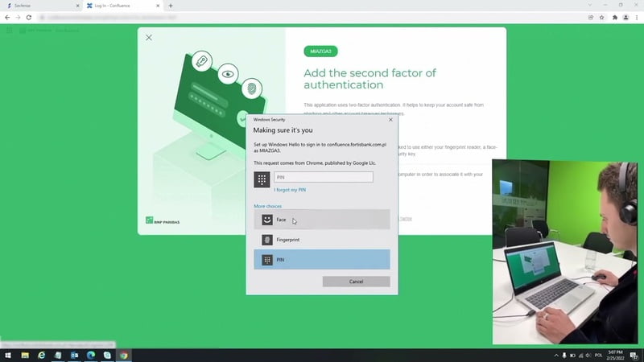
Task: Bookmark this page with the star icon
Action: click(602, 17)
